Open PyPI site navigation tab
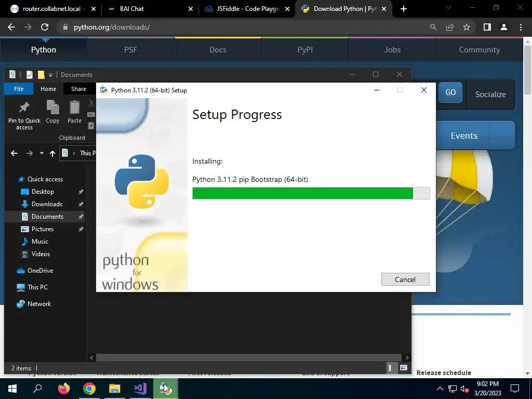This screenshot has width=532, height=399. coord(305,49)
